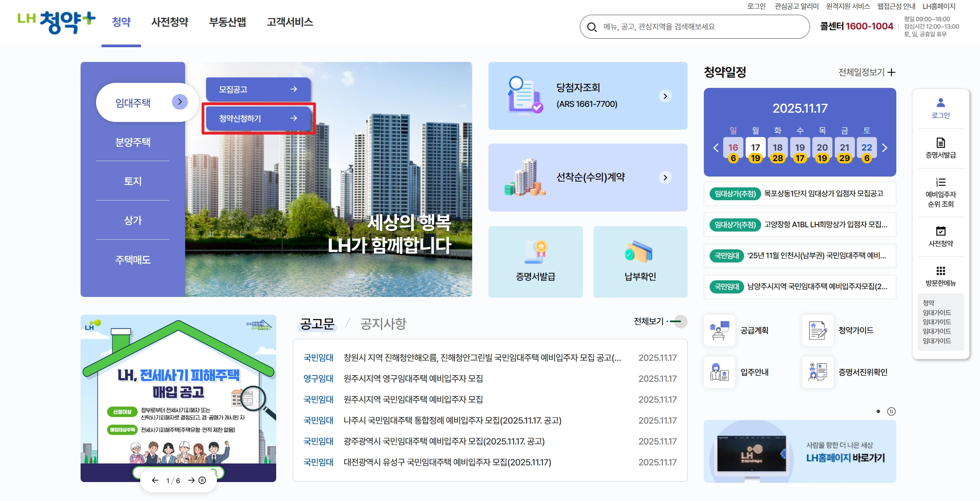
Task: Click the 선착순(수의)계약 contract icon
Action: point(525,177)
